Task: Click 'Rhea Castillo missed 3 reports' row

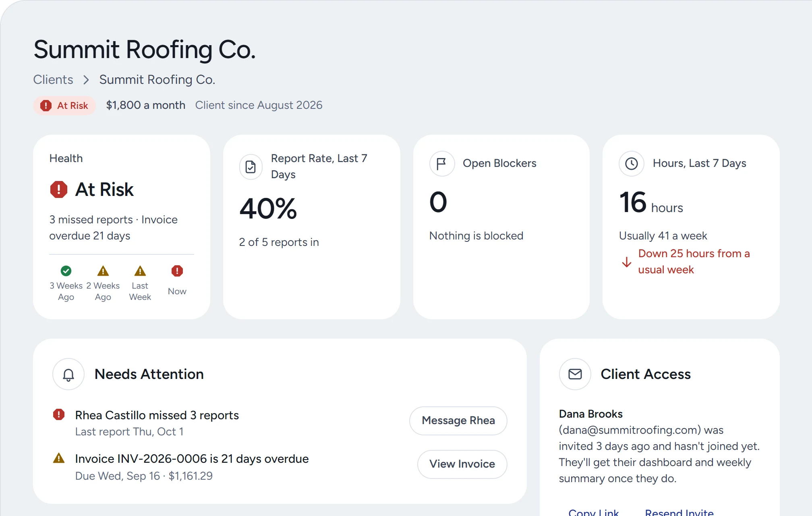Action: [x=157, y=415]
